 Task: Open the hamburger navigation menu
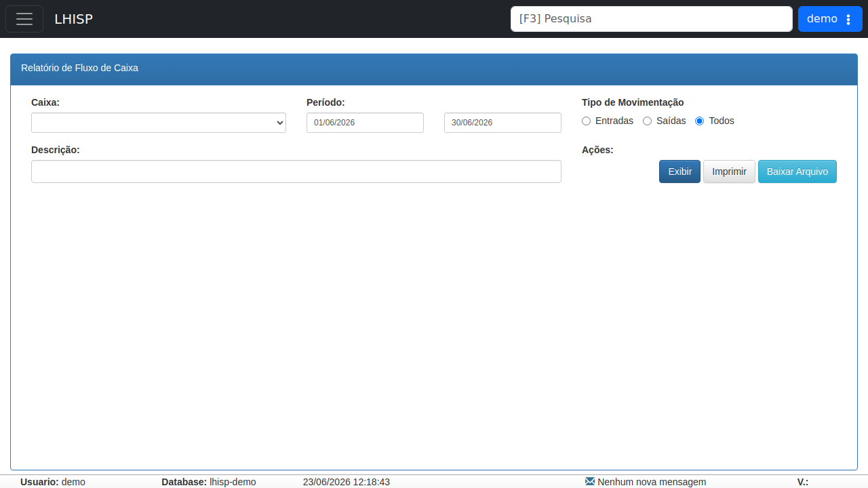24,19
